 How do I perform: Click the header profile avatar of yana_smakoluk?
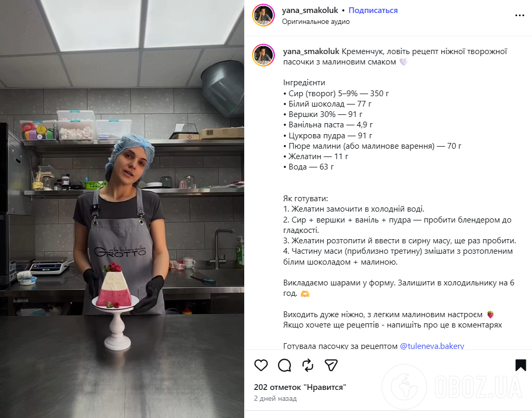[263, 15]
